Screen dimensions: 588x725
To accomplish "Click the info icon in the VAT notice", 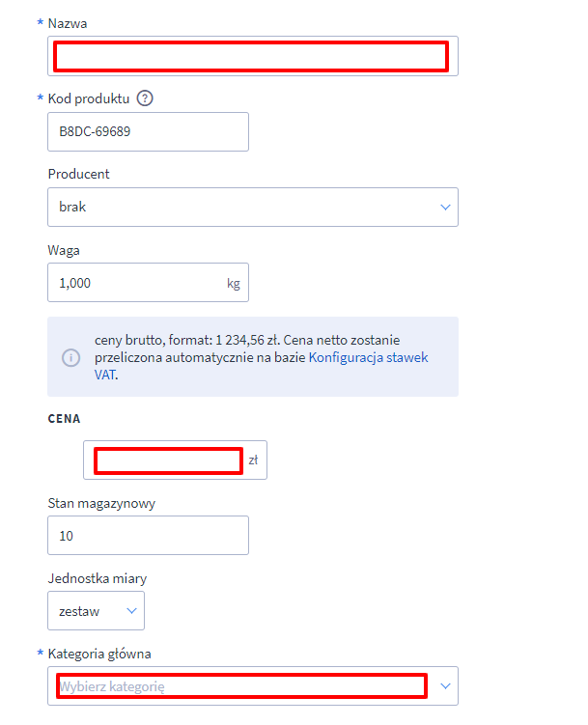I will point(71,357).
